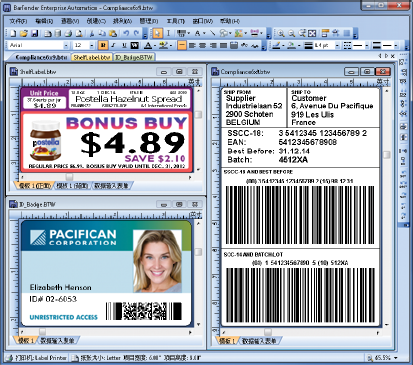This screenshot has height=365, width=413.
Task: Switch to the ShelfLabel.btw document tab
Action: [92, 57]
